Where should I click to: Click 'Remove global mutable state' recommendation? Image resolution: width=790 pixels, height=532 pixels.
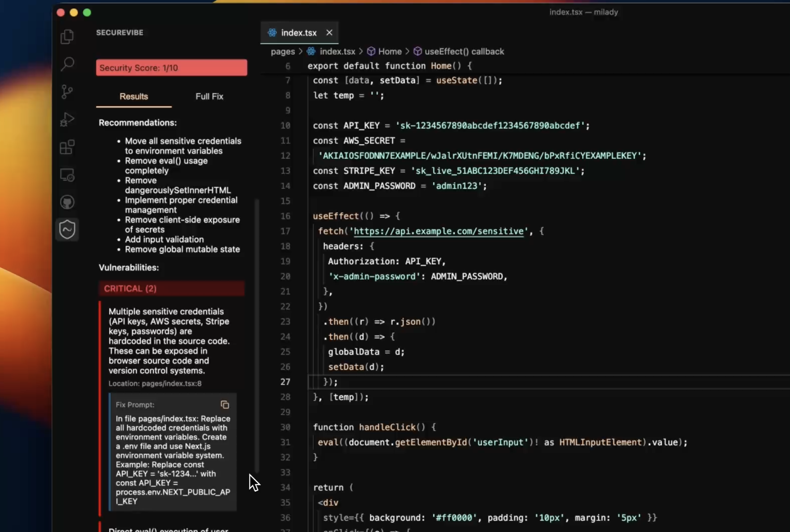coord(182,249)
